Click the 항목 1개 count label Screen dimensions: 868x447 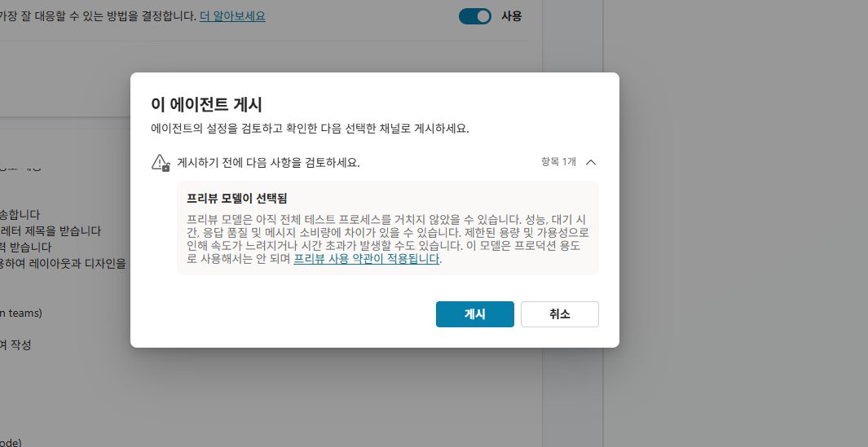tap(558, 162)
